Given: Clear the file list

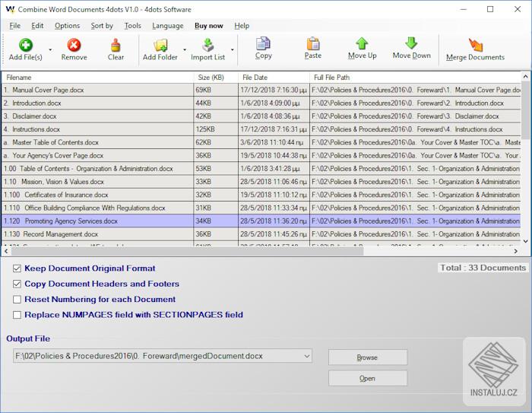Looking at the screenshot, I should tap(116, 45).
